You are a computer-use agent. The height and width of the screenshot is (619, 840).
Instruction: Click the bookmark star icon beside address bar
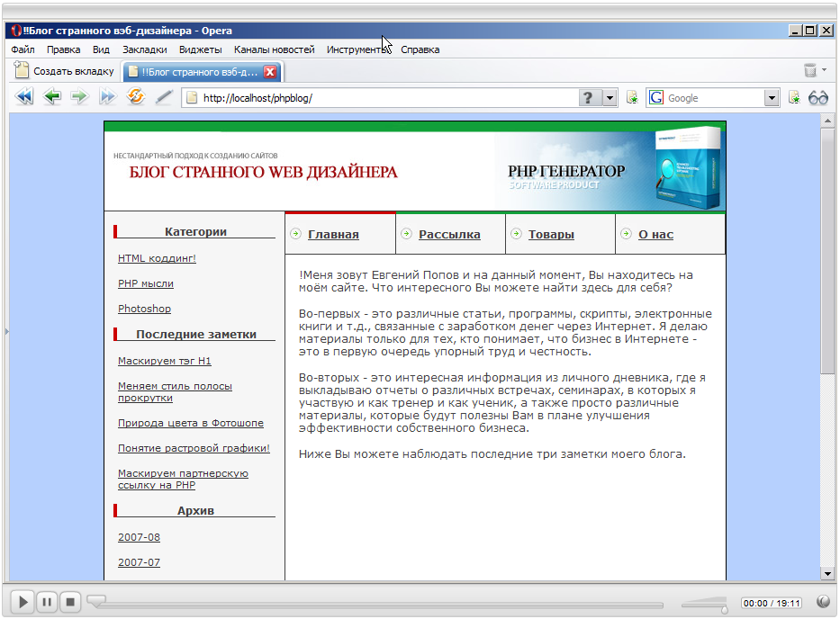[x=633, y=98]
